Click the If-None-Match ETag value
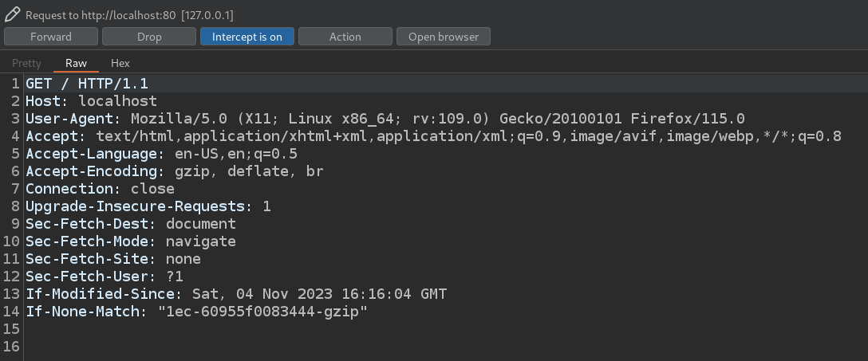The image size is (868, 361). [x=262, y=312]
